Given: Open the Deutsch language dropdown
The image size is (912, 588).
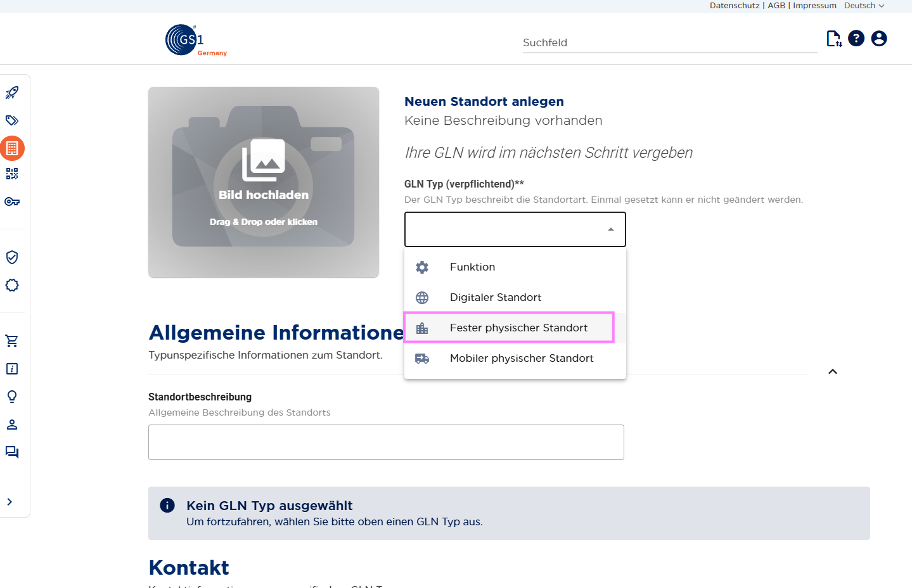Looking at the screenshot, I should point(864,6).
